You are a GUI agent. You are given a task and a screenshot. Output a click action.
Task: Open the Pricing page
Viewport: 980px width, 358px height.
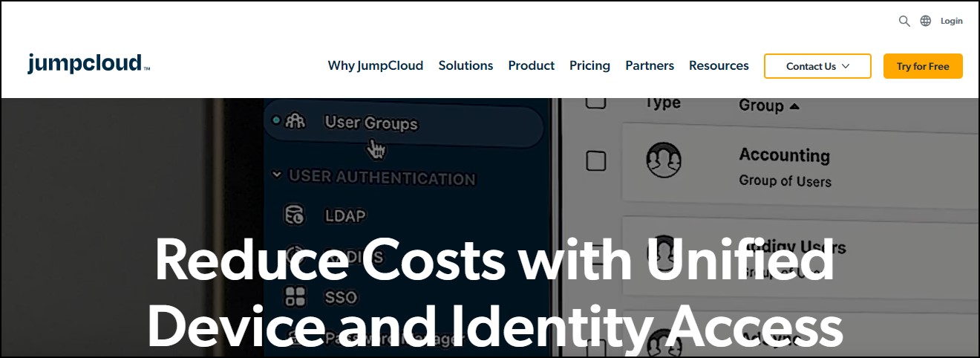[x=589, y=65]
